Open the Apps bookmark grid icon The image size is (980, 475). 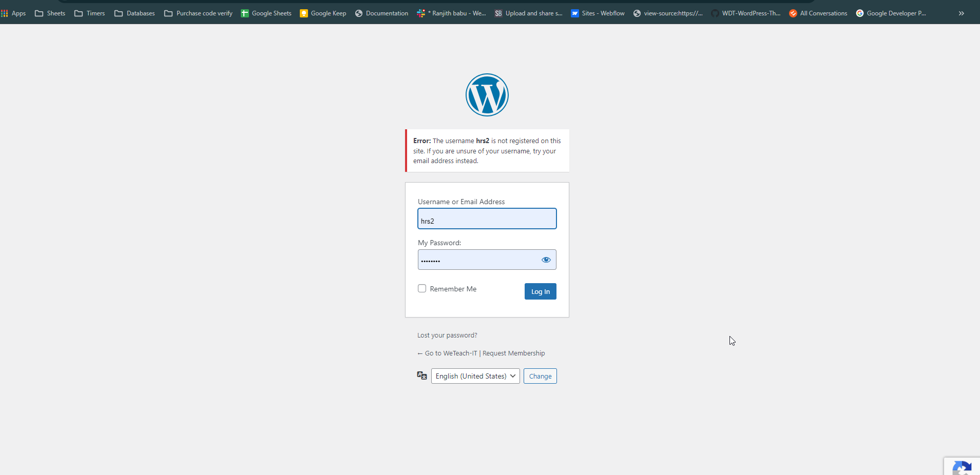pyautogui.click(x=5, y=13)
